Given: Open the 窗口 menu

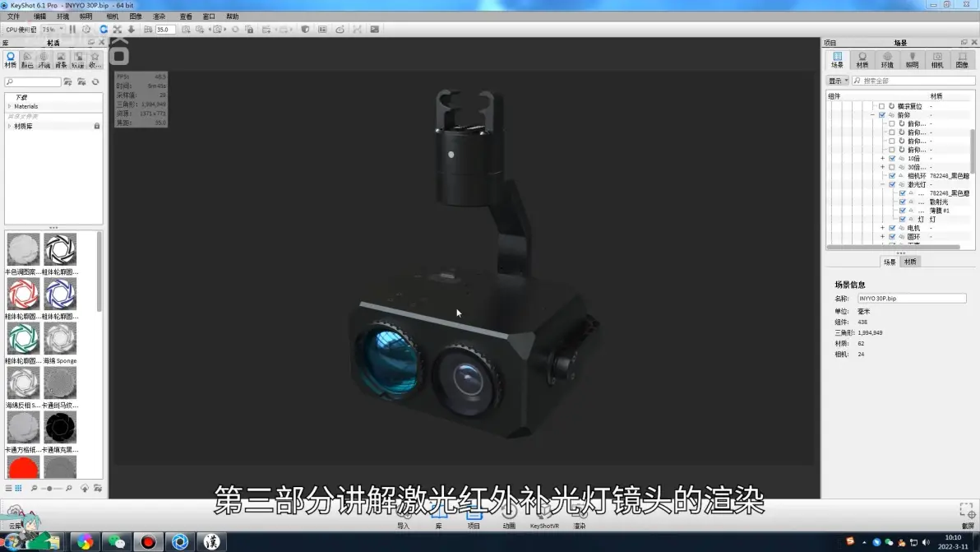Looking at the screenshot, I should (209, 17).
